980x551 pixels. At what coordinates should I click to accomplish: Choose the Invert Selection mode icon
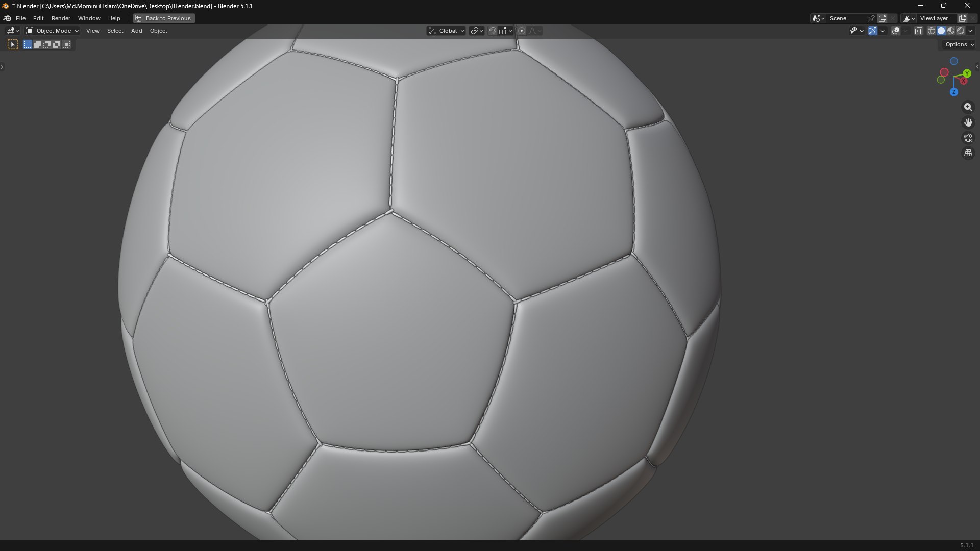57,45
